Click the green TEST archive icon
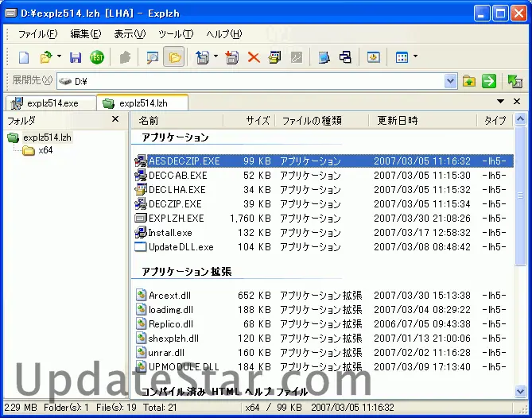This screenshot has height=418, width=532. pos(97,57)
